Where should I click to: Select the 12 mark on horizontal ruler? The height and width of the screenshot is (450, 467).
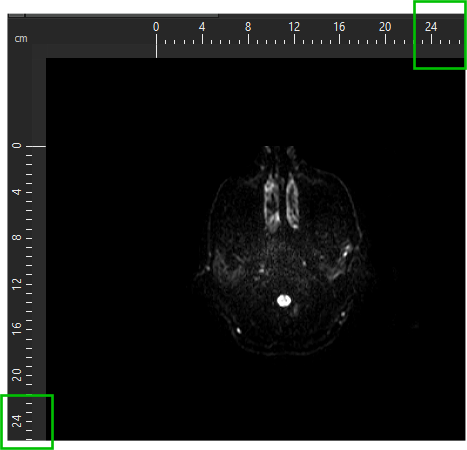(x=294, y=27)
